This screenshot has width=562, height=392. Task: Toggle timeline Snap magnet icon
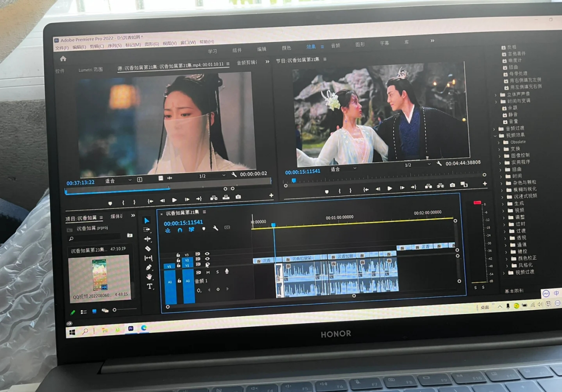pos(180,230)
